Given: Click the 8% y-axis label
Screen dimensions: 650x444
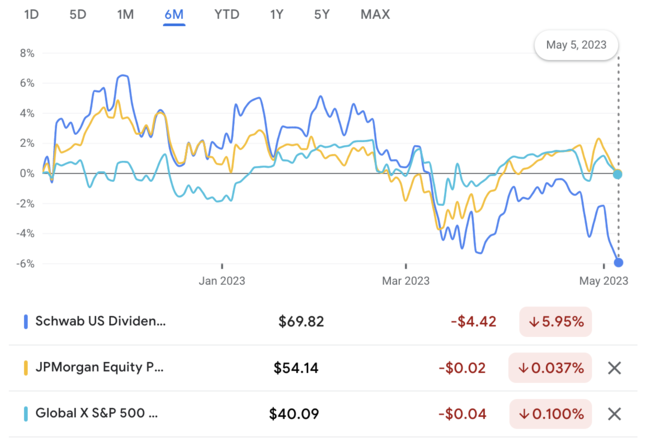Looking at the screenshot, I should coord(27,53).
